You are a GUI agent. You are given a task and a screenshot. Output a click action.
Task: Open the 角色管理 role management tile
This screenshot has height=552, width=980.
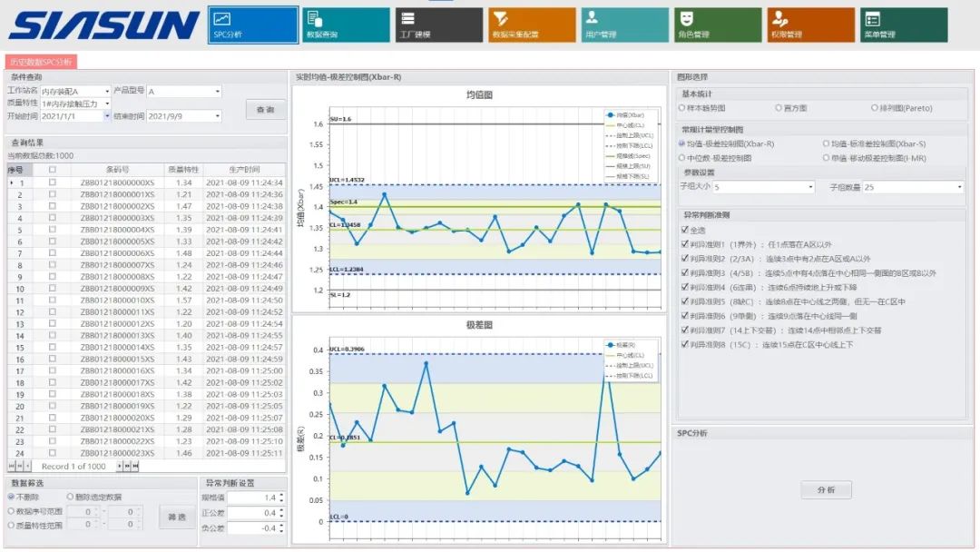pos(718,25)
